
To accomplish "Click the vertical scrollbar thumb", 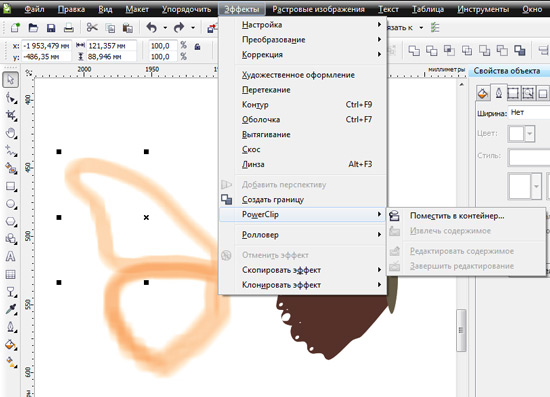I will [x=461, y=330].
